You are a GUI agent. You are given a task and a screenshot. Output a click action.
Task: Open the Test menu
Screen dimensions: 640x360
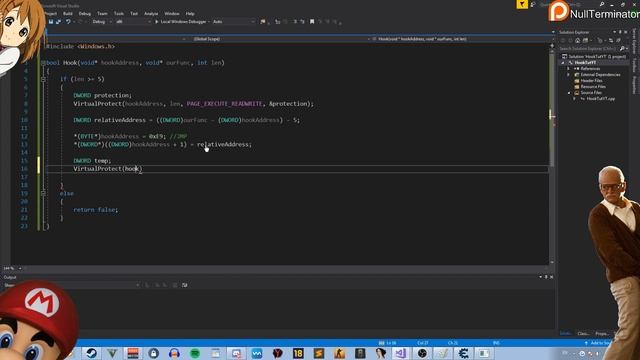point(134,13)
